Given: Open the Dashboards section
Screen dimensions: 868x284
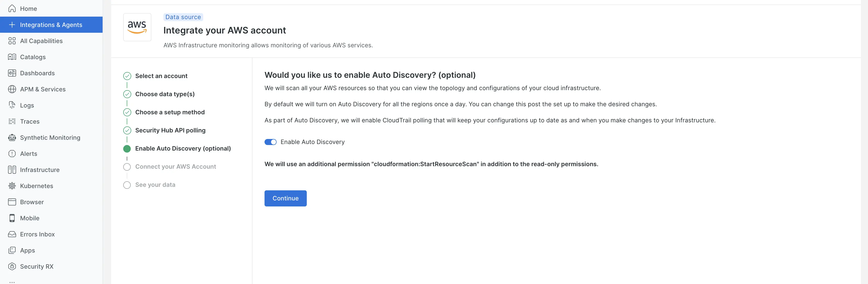Looking at the screenshot, I should point(51,73).
